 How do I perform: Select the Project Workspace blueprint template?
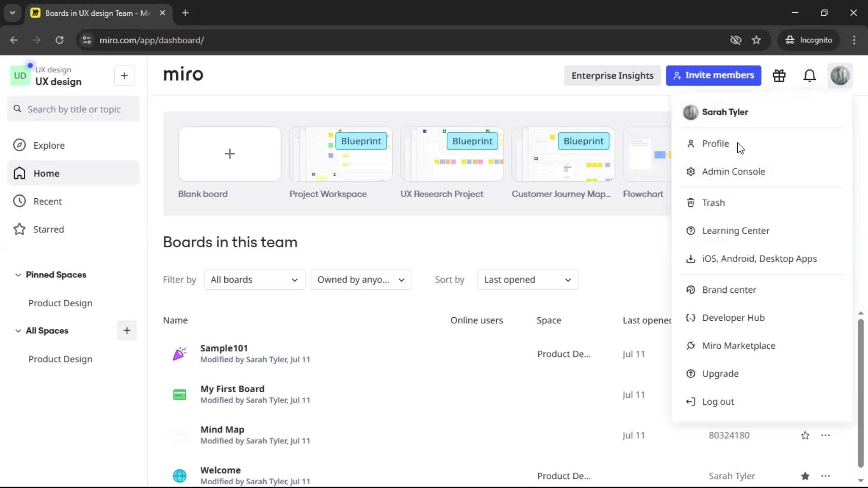tap(340, 154)
